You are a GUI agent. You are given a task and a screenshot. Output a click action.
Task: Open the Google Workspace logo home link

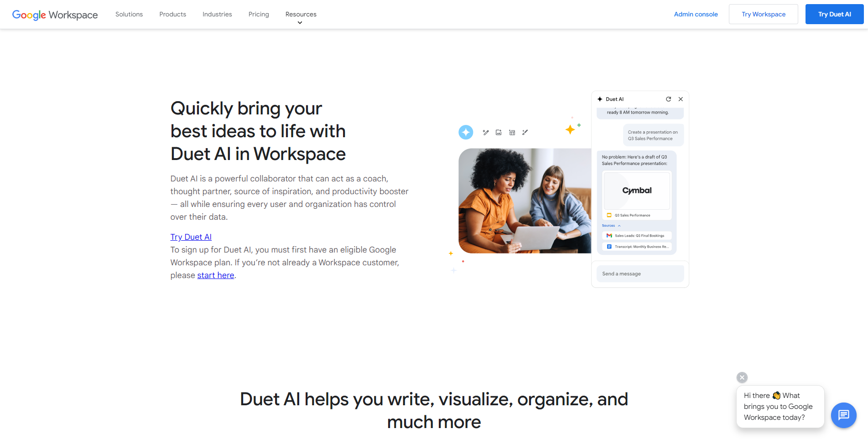pos(55,15)
